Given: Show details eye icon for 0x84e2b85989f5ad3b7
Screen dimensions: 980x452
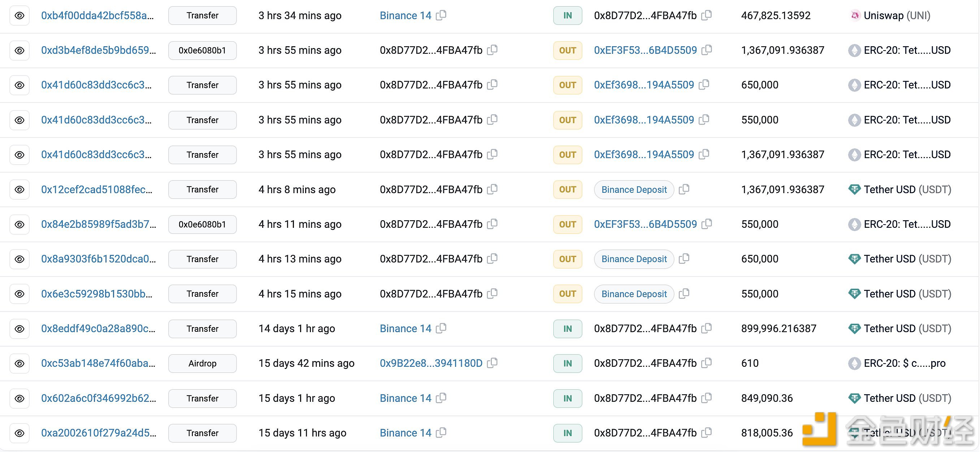Looking at the screenshot, I should click(19, 225).
